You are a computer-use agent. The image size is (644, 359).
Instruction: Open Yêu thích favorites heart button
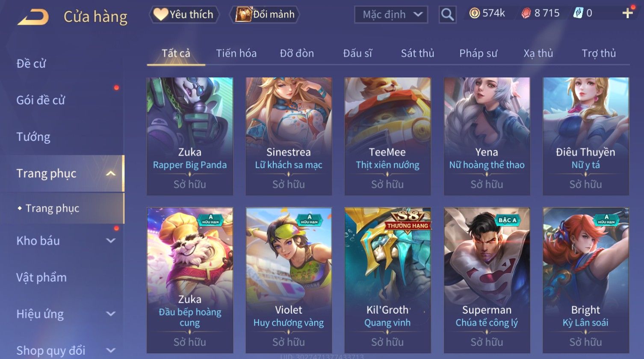(x=184, y=15)
